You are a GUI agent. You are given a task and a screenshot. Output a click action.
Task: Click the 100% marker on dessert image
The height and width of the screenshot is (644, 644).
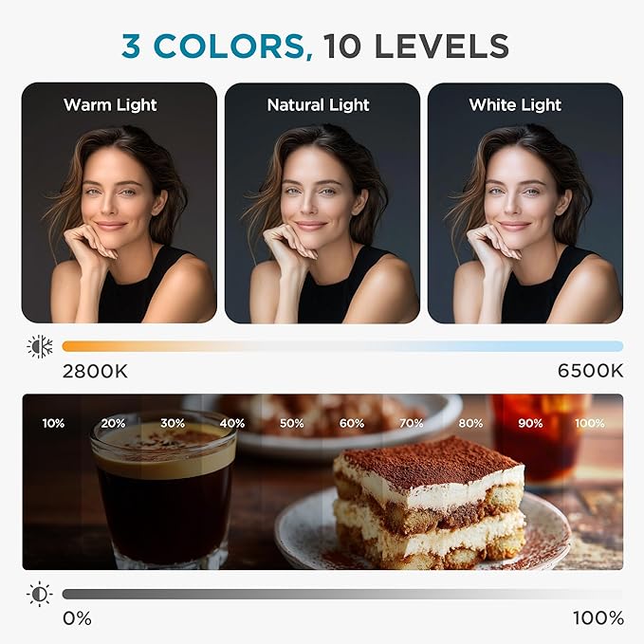[590, 423]
